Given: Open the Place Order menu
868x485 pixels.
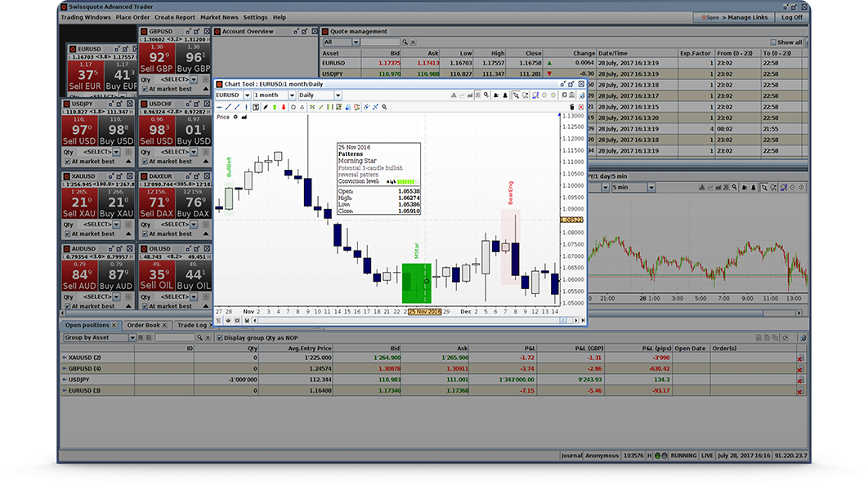Looking at the screenshot, I should [x=132, y=17].
